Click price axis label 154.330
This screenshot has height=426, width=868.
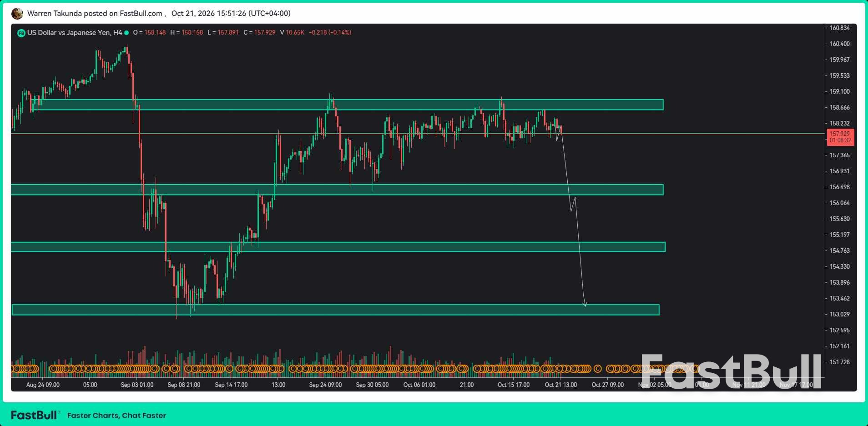tap(839, 266)
